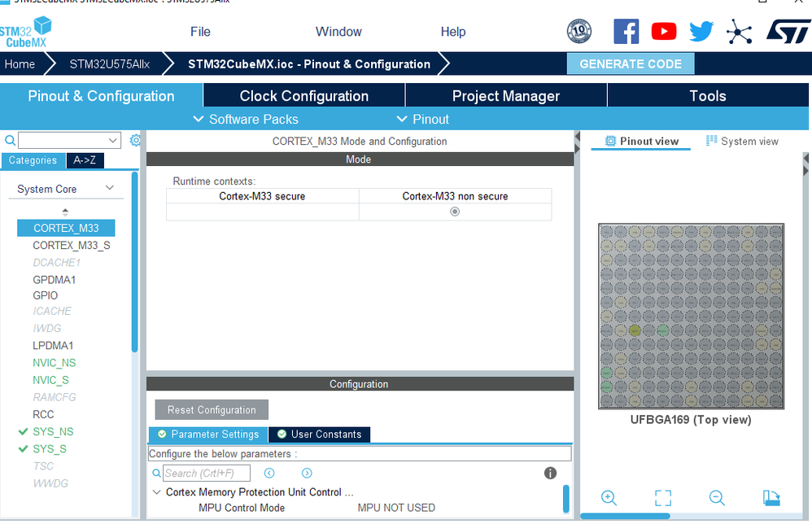Click the category list vertical scrollbar

coord(134,262)
